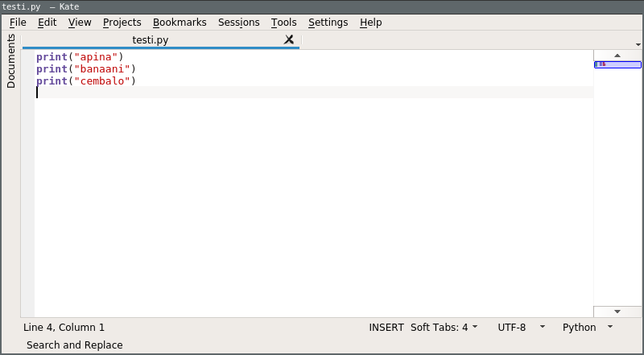Toggle INSERT mode in status bar
Screen dimensions: 644x355
coord(386,328)
